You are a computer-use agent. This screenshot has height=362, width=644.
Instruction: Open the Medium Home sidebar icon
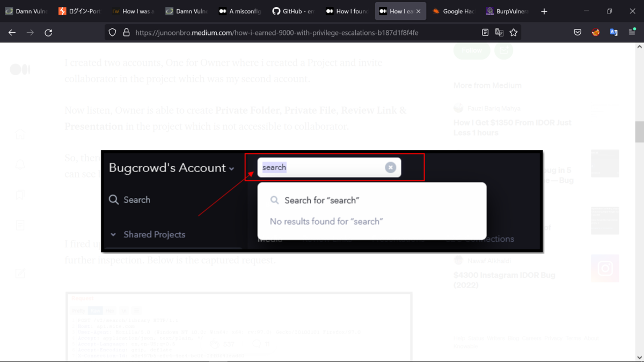click(x=20, y=135)
